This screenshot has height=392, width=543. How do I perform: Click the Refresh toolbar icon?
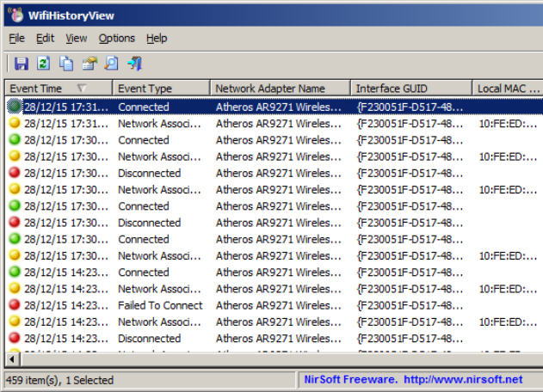pyautogui.click(x=44, y=64)
